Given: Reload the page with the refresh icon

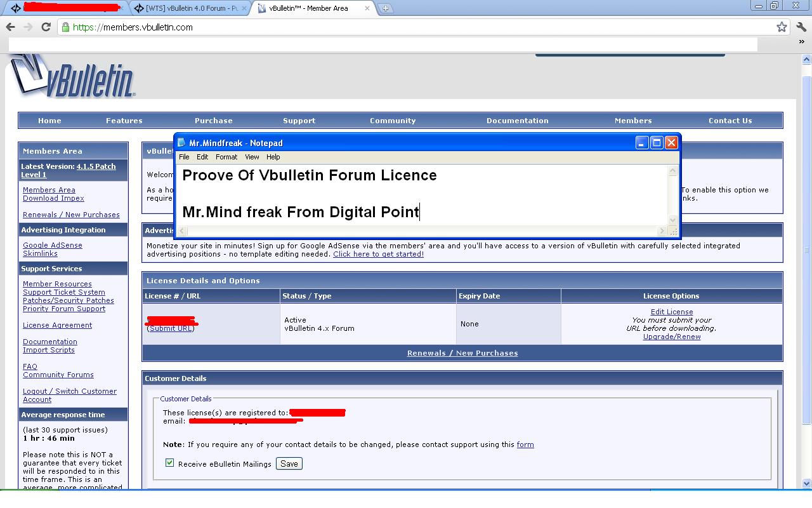Looking at the screenshot, I should [x=46, y=27].
